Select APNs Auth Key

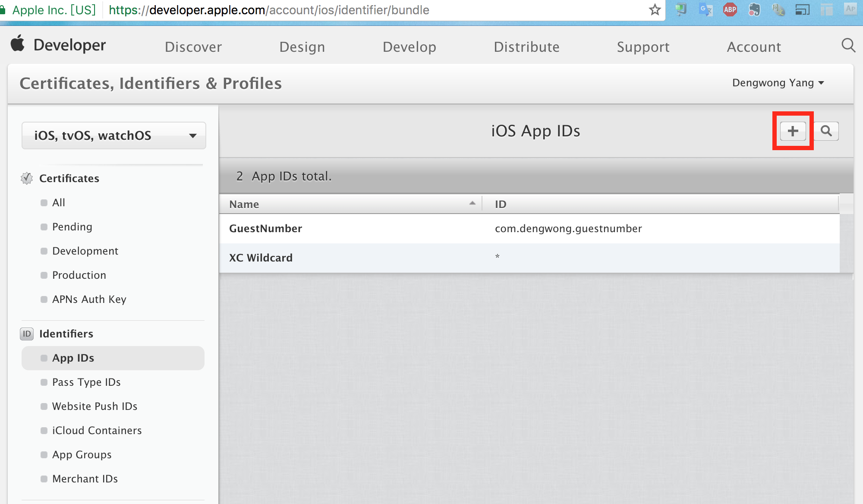click(89, 299)
